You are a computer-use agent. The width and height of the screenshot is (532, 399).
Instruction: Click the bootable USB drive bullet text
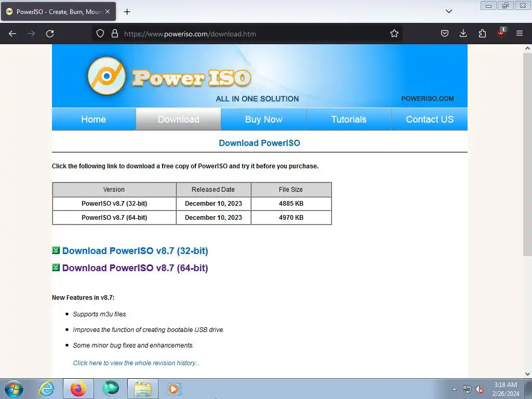(149, 330)
